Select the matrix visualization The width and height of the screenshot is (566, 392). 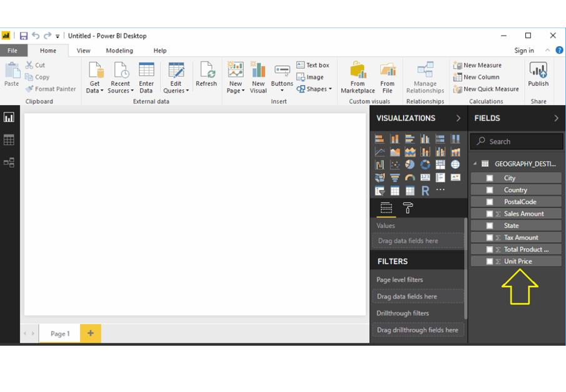pos(410,191)
